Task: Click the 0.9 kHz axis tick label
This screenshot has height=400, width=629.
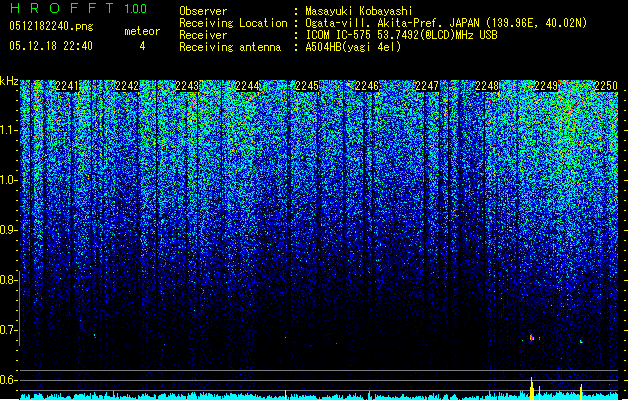Action: (x=8, y=230)
